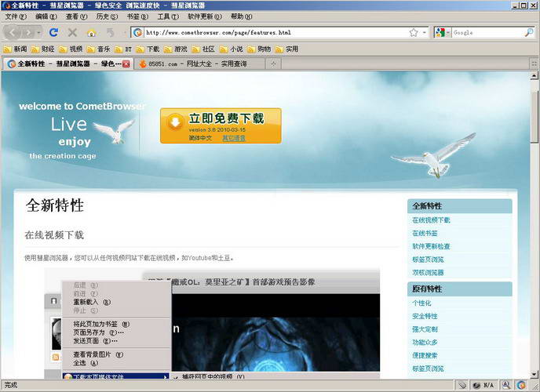Image resolution: width=540 pixels, height=392 pixels.
Task: Click the eraser icon in status bar
Action: 463,385
